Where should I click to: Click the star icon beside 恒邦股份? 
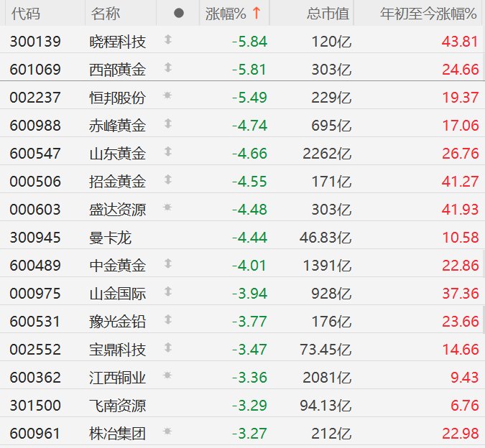pos(167,95)
